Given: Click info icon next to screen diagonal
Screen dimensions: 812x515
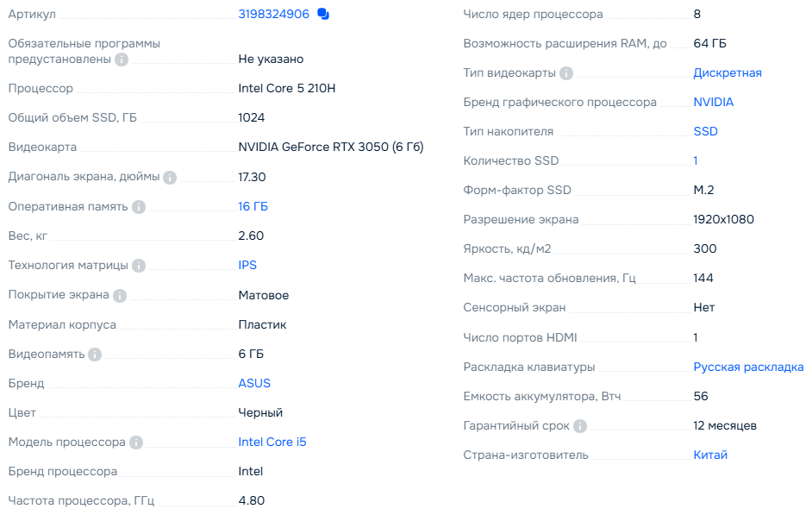Looking at the screenshot, I should click(x=170, y=177).
